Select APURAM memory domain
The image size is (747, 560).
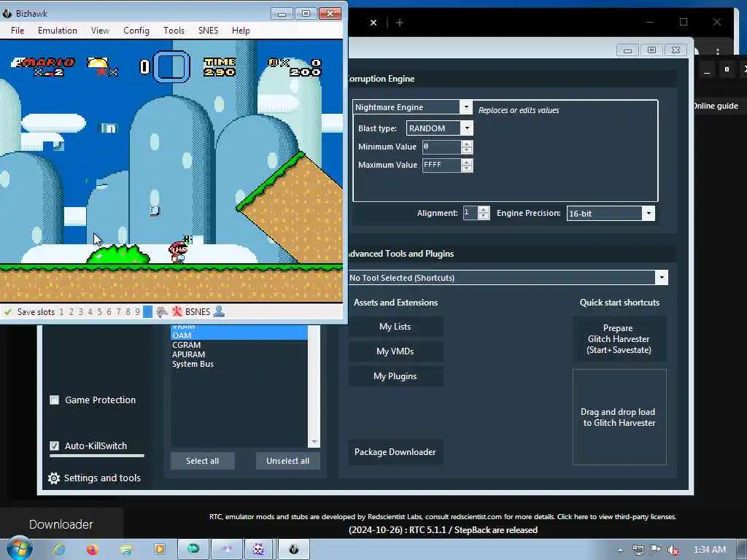click(239, 354)
